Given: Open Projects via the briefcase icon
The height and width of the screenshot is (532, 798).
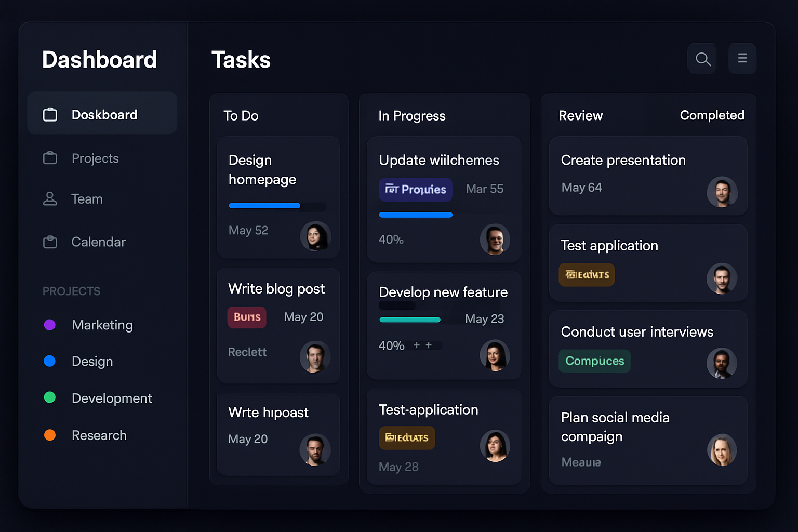Looking at the screenshot, I should 50,158.
